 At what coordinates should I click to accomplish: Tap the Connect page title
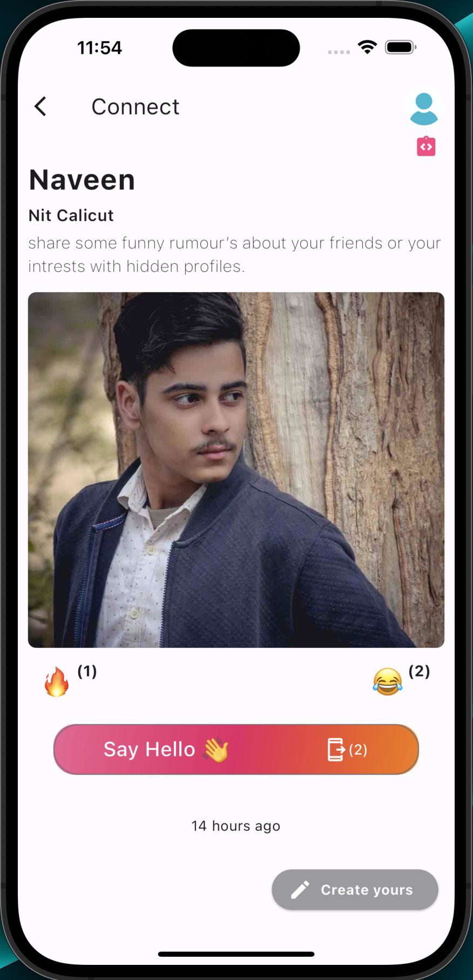tap(135, 106)
